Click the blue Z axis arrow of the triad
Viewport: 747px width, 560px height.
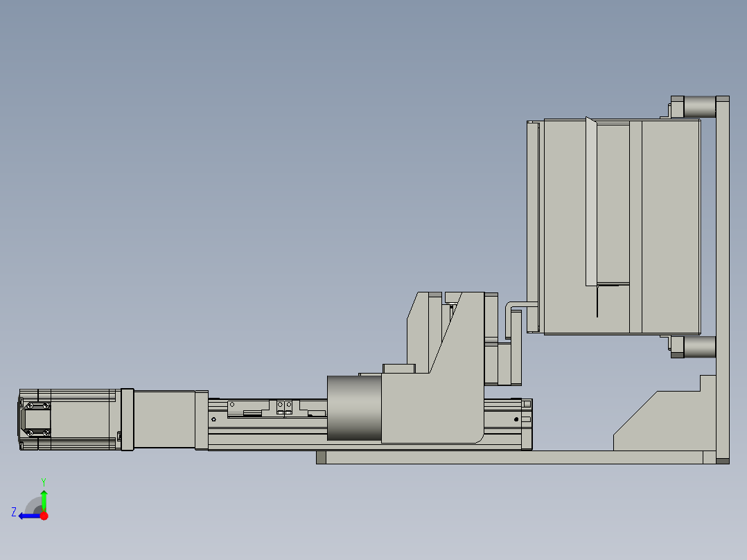[30, 516]
